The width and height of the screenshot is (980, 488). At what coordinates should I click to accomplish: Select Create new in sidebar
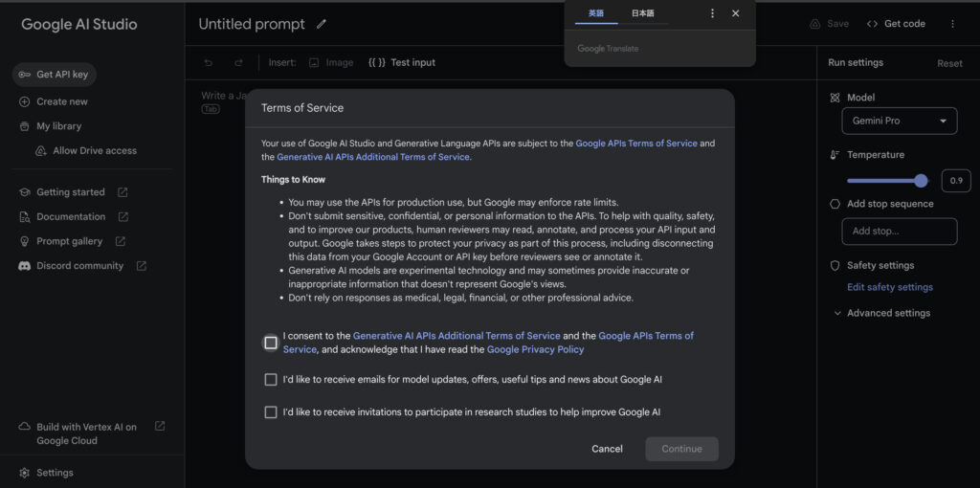pos(62,101)
